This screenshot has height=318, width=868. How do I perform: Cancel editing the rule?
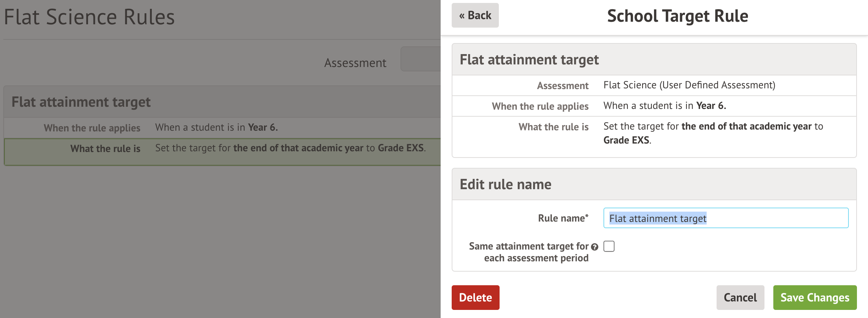pos(740,297)
